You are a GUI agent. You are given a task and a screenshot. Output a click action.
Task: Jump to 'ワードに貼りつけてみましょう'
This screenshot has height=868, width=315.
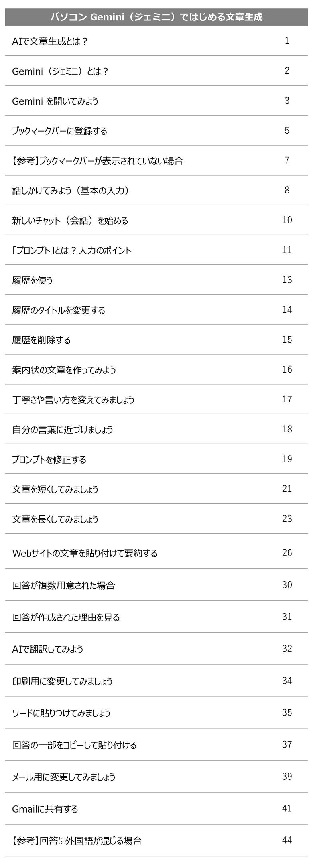coord(61,713)
